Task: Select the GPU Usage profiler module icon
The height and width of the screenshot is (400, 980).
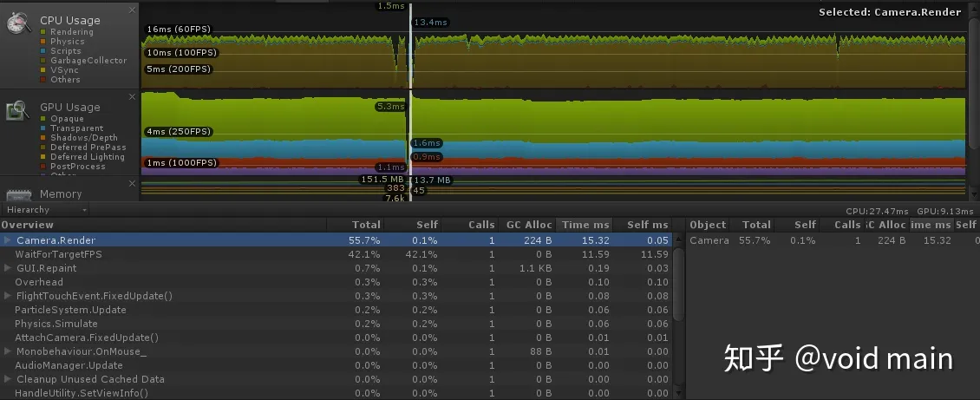Action: click(18, 110)
